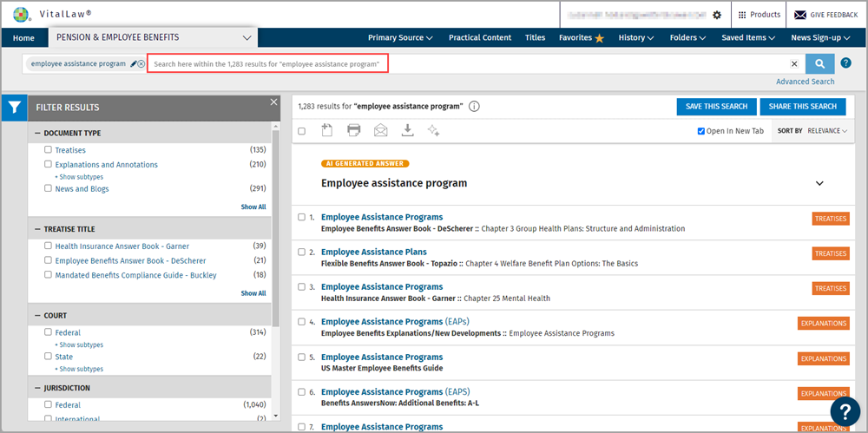Show subtypes under Explanations and Annotations
This screenshot has height=433, width=868.
79,177
